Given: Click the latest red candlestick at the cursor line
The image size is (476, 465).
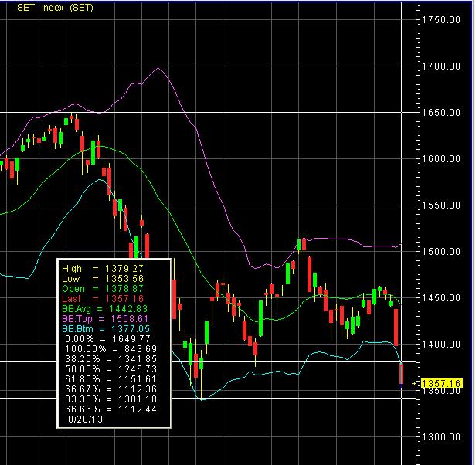Looking at the screenshot, I should click(x=401, y=374).
